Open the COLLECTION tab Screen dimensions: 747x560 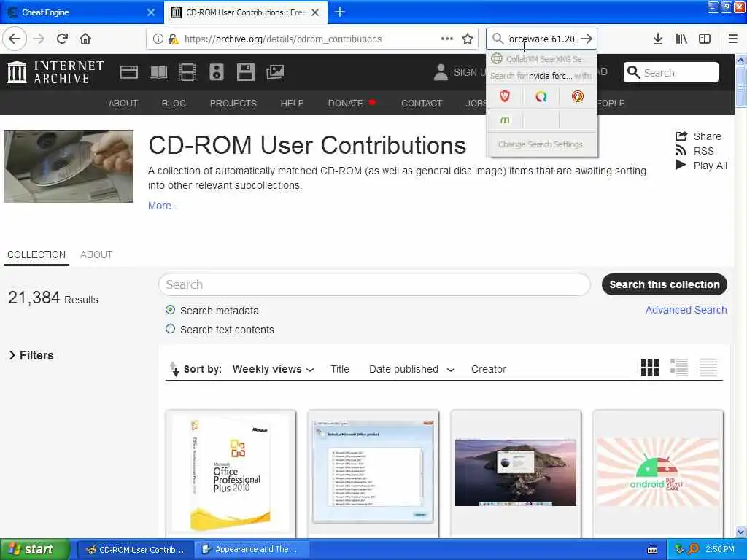pyautogui.click(x=36, y=254)
